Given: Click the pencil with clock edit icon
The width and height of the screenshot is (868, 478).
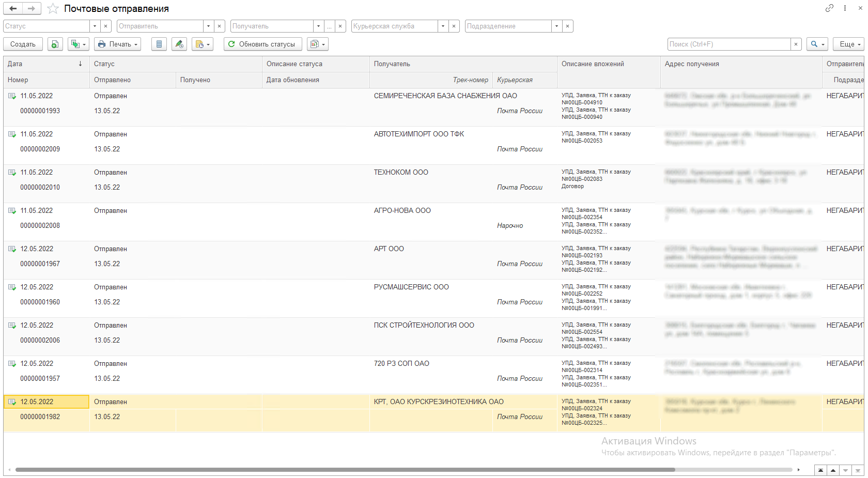Looking at the screenshot, I should coord(179,44).
